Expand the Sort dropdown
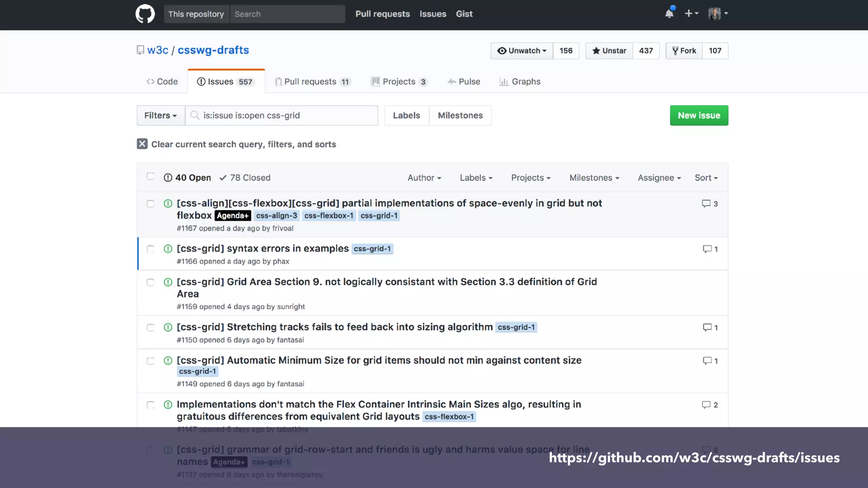Image resolution: width=868 pixels, height=488 pixels. pyautogui.click(x=706, y=178)
